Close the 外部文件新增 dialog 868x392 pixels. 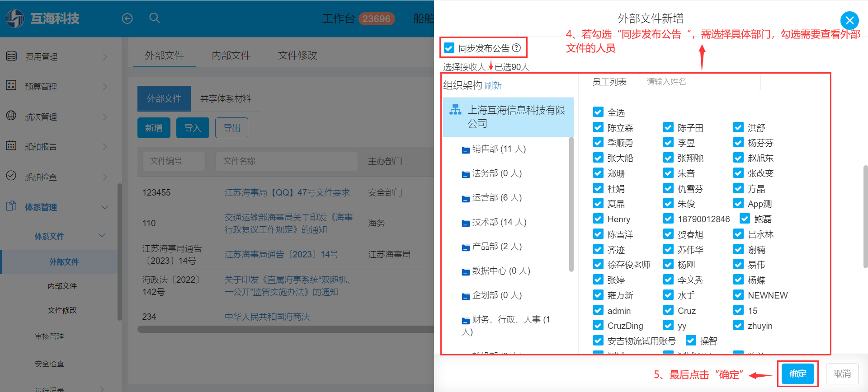849,20
